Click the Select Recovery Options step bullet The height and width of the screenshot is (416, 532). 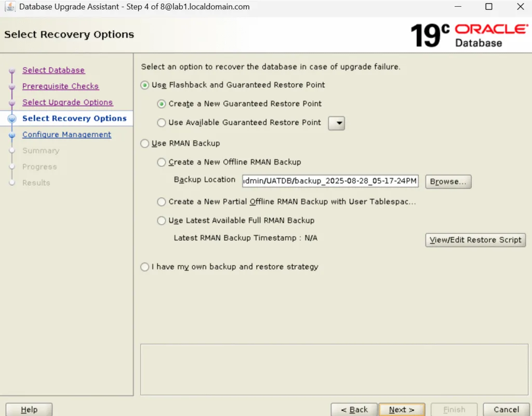12,119
